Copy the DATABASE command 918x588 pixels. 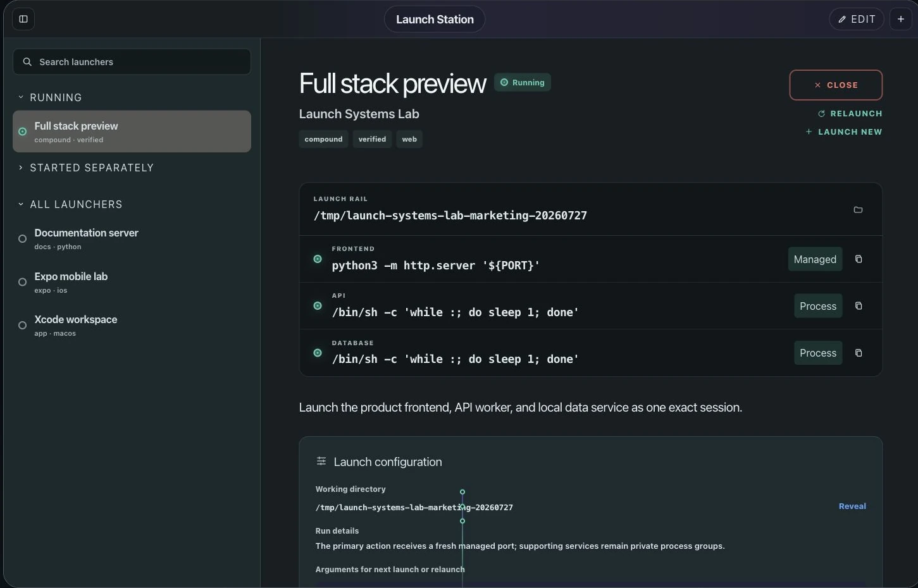(859, 353)
